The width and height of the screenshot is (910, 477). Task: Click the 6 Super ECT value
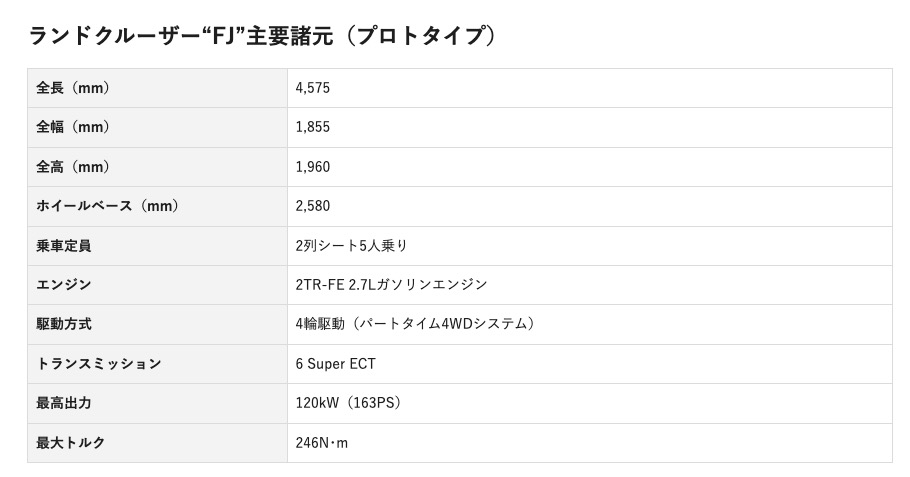336,364
